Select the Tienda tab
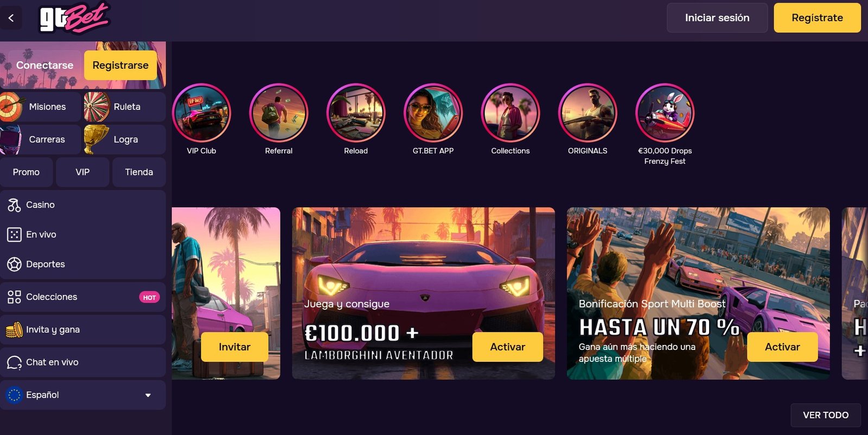 click(x=139, y=172)
